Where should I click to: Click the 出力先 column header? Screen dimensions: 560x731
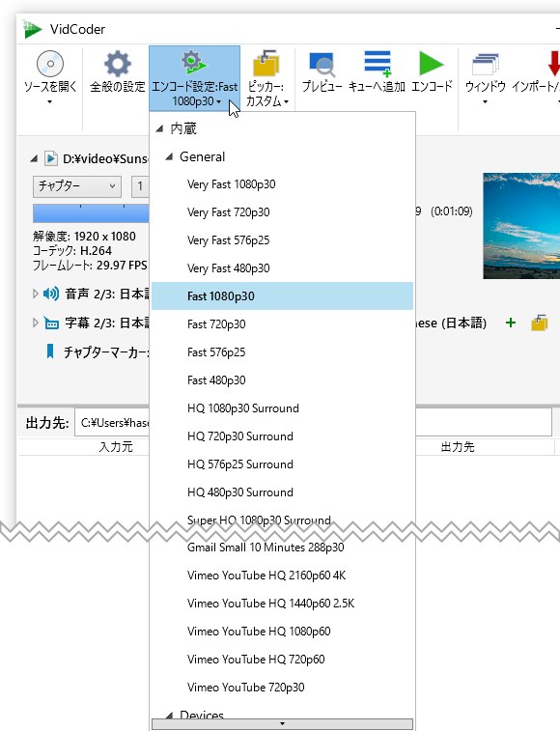(458, 447)
